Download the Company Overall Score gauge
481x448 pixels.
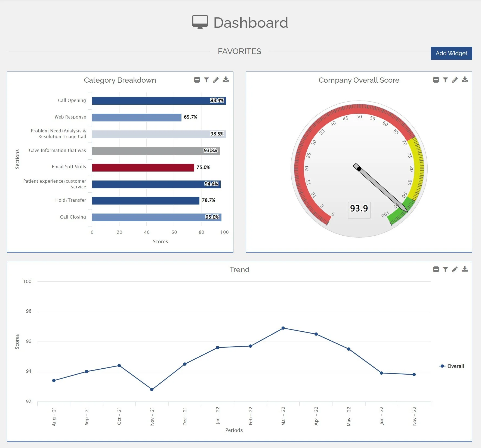[x=465, y=79]
